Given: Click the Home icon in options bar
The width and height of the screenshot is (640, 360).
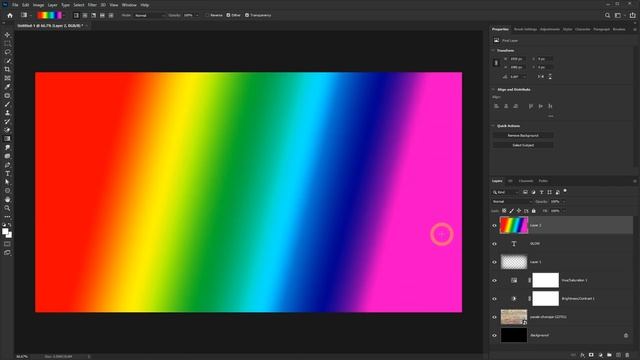Looking at the screenshot, I should 10,16.
